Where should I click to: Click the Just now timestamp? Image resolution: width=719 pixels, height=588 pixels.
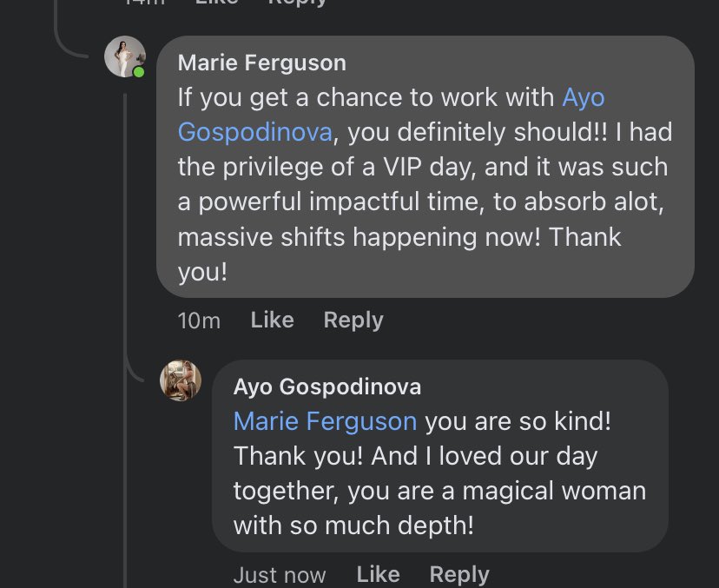[280, 575]
